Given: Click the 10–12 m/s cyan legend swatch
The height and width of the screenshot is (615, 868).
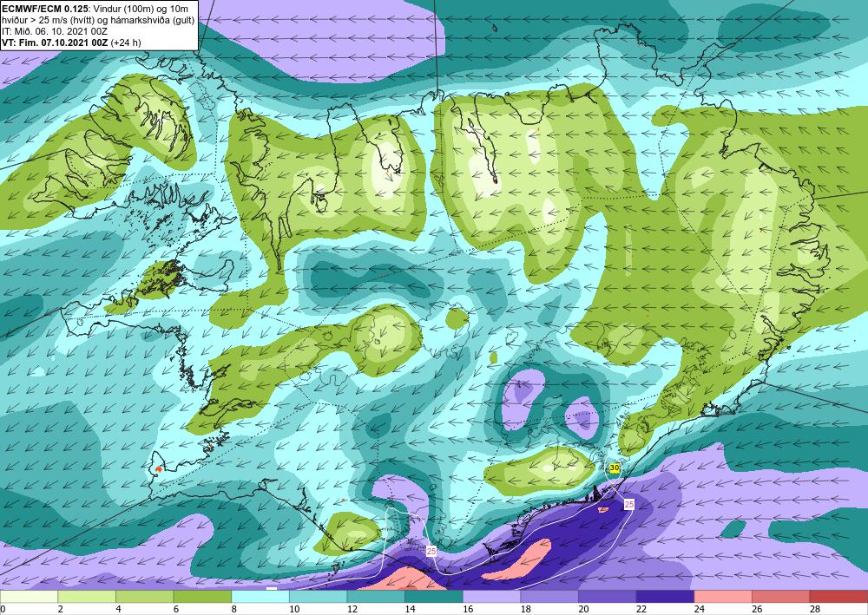Looking at the screenshot, I should 319,597.
